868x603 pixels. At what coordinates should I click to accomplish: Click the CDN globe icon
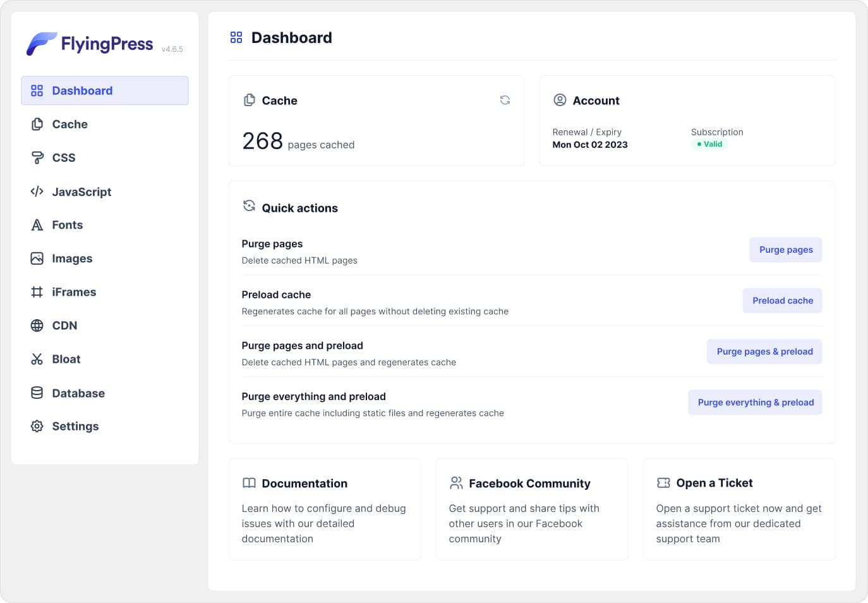[37, 325]
